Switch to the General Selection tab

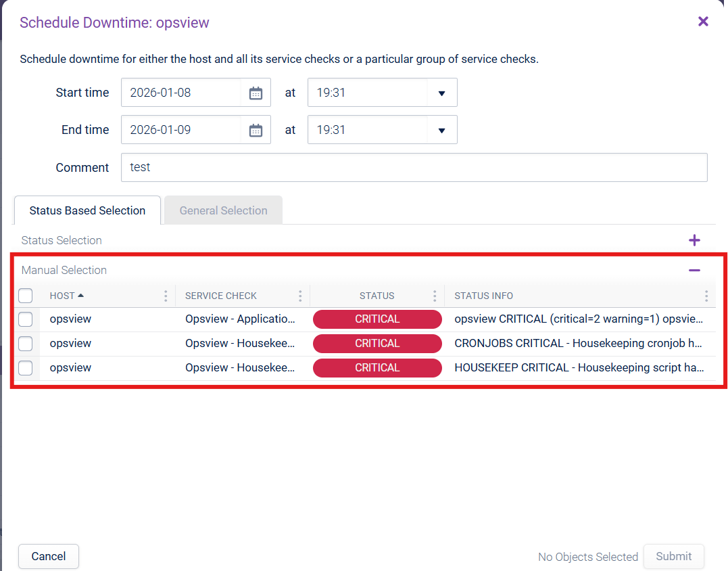pos(223,210)
